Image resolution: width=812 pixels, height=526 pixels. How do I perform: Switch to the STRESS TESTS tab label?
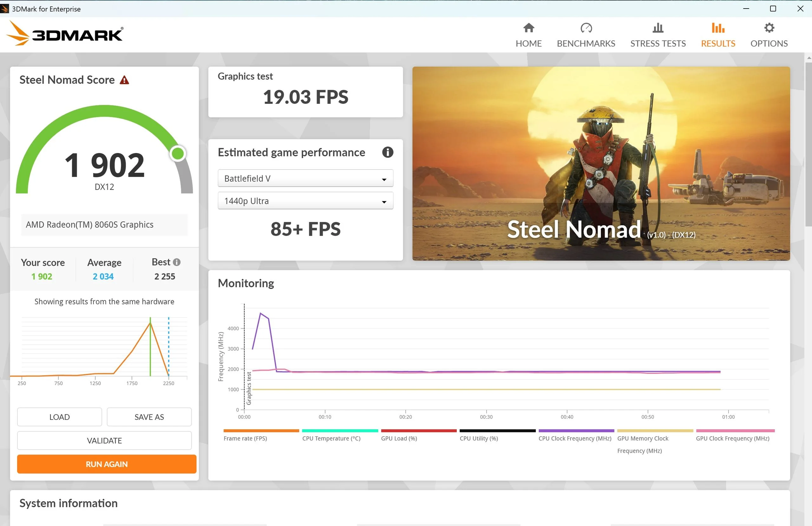658,44
